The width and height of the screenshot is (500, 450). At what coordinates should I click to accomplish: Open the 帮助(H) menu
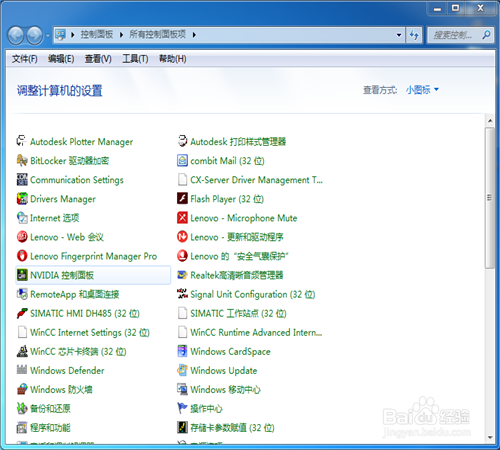172,59
